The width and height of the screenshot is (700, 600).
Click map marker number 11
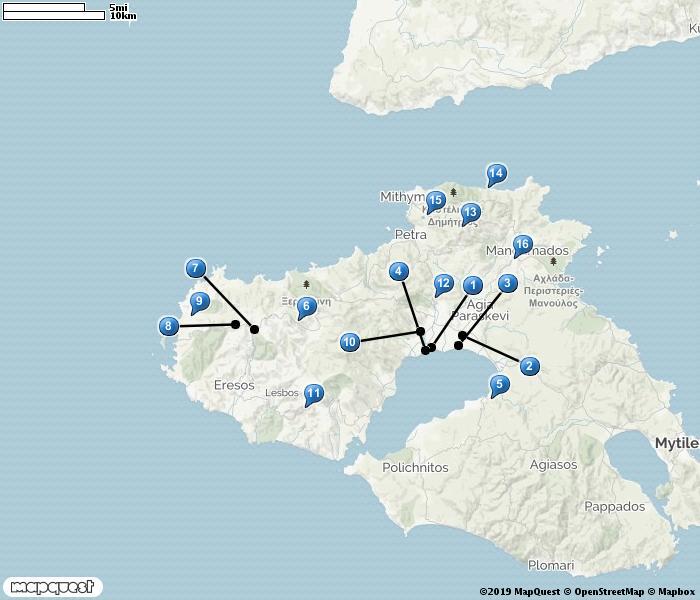(314, 394)
